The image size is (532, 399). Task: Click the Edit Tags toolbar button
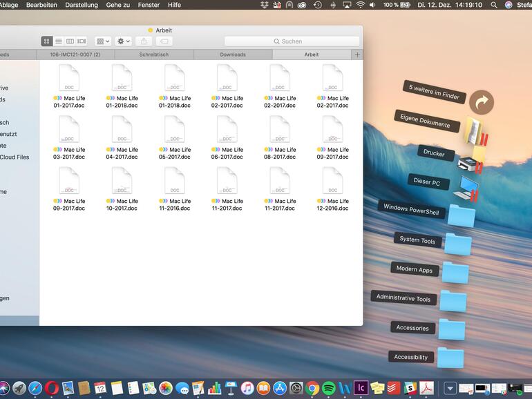(164, 41)
